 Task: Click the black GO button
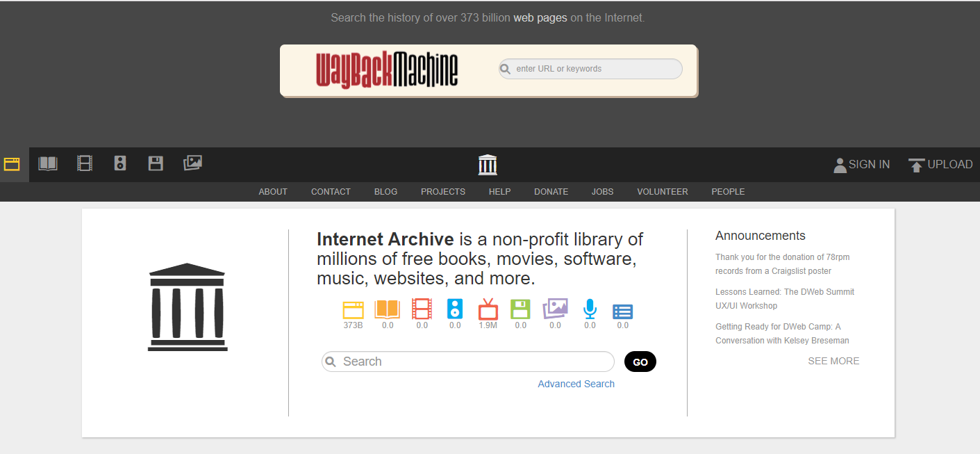coord(640,362)
